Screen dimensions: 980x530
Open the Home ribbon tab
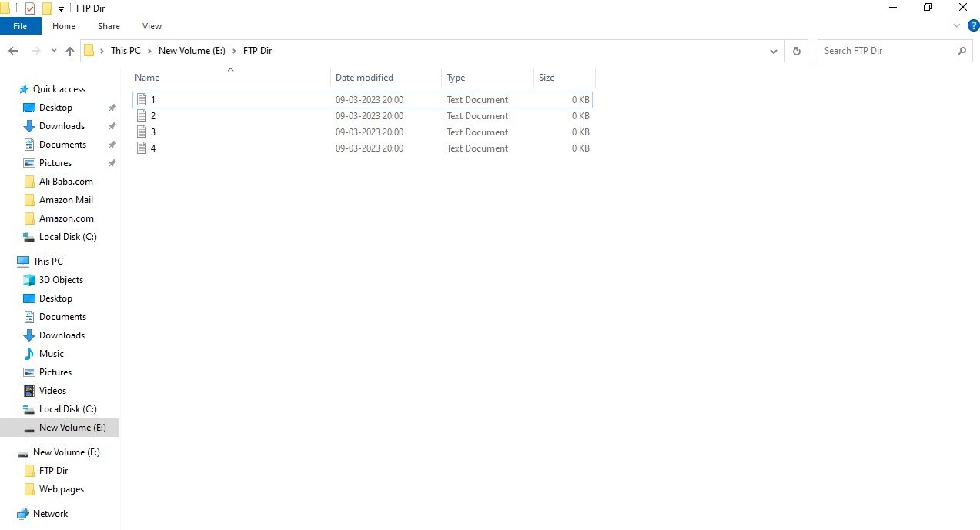[x=64, y=26]
